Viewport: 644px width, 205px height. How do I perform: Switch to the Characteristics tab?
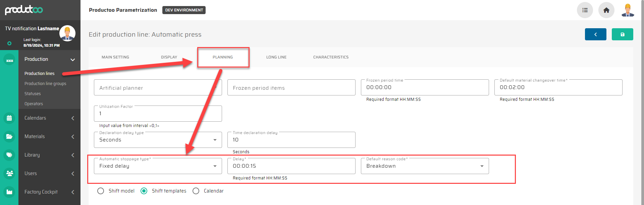point(331,57)
